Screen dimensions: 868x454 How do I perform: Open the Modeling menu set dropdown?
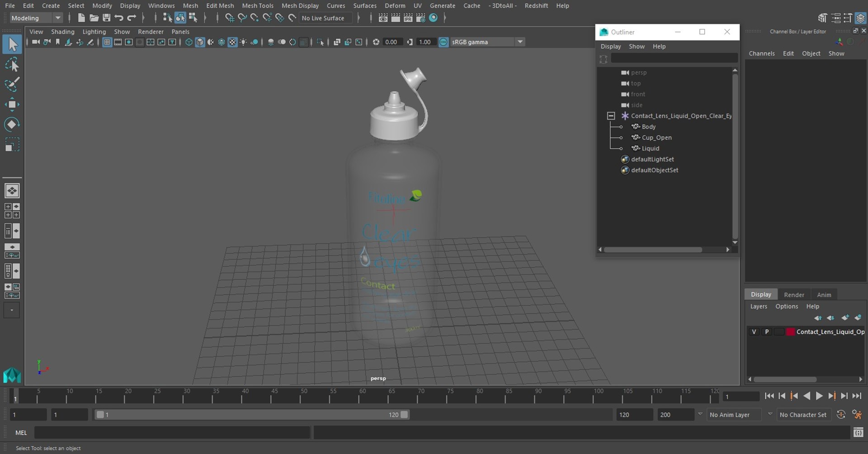pos(58,18)
